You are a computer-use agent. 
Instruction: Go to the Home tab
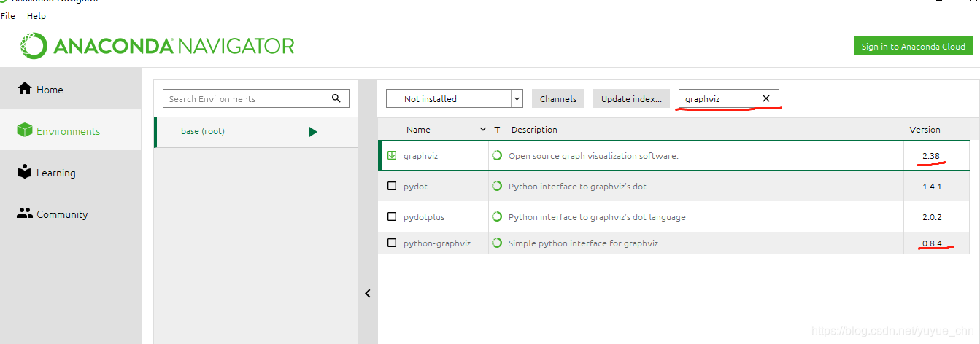click(71, 89)
